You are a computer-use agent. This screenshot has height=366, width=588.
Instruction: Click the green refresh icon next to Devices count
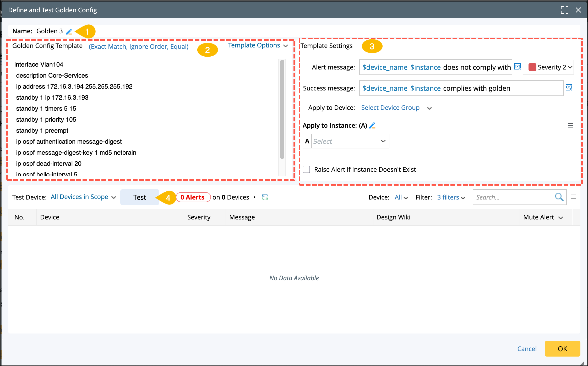click(265, 197)
